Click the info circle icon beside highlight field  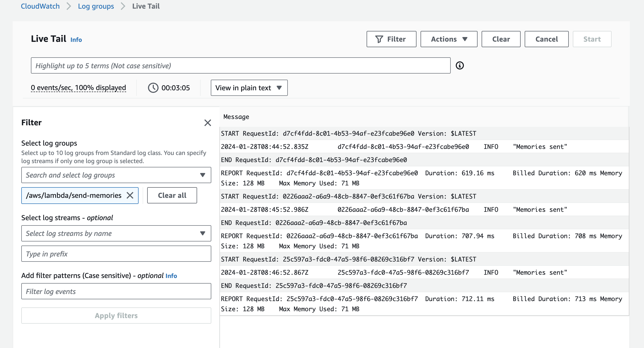(x=460, y=65)
